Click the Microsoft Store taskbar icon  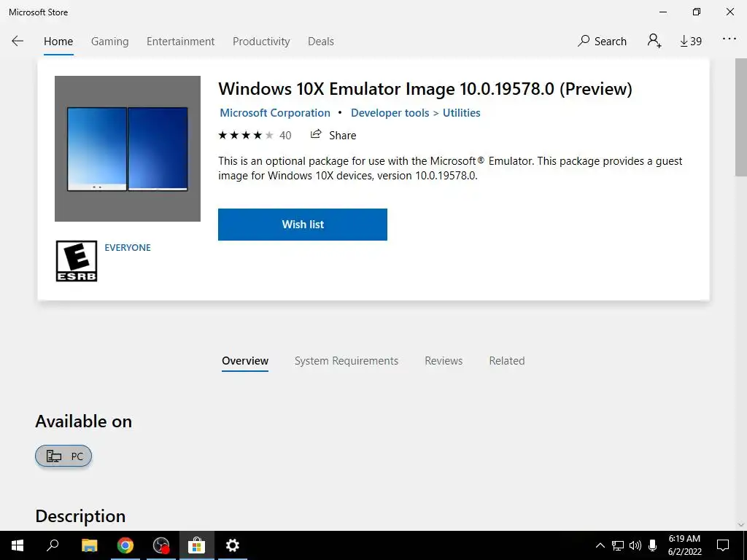(x=196, y=545)
